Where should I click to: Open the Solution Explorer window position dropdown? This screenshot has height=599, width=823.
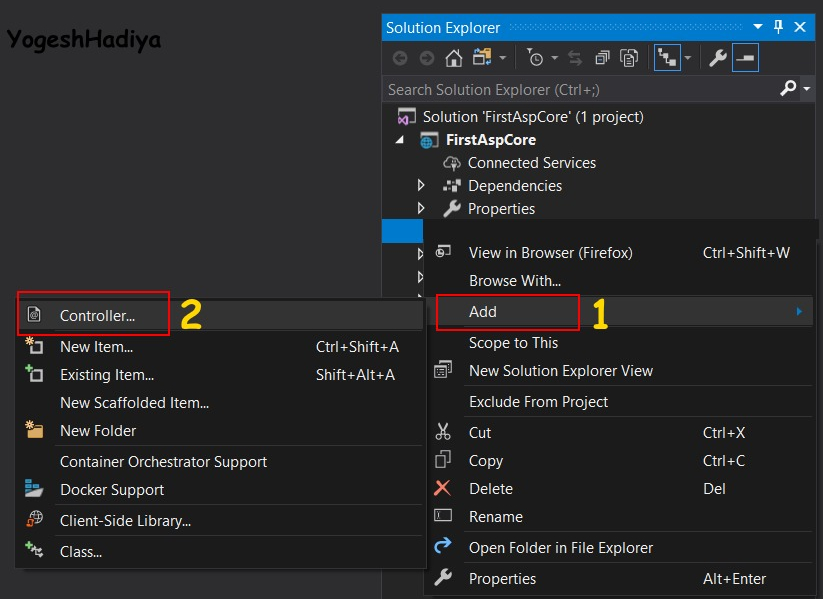coord(757,28)
